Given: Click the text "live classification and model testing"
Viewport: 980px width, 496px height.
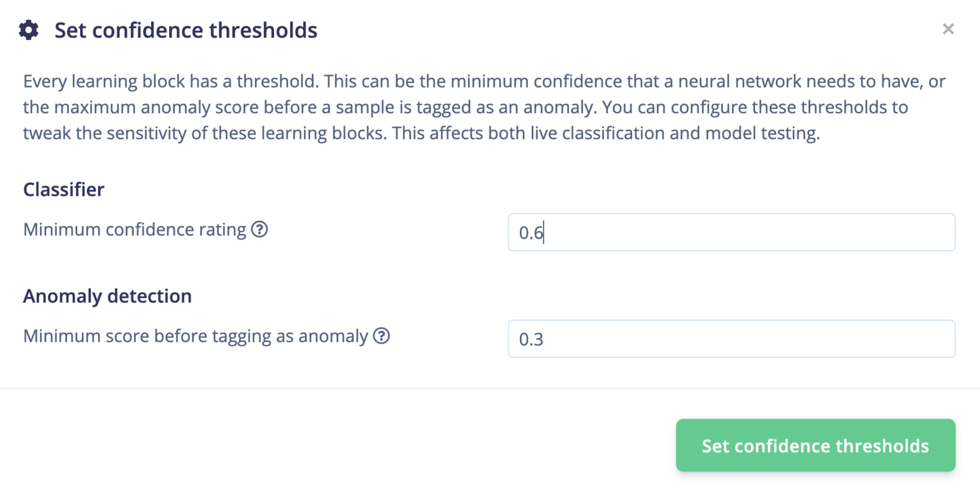Looking at the screenshot, I should coord(673,133).
